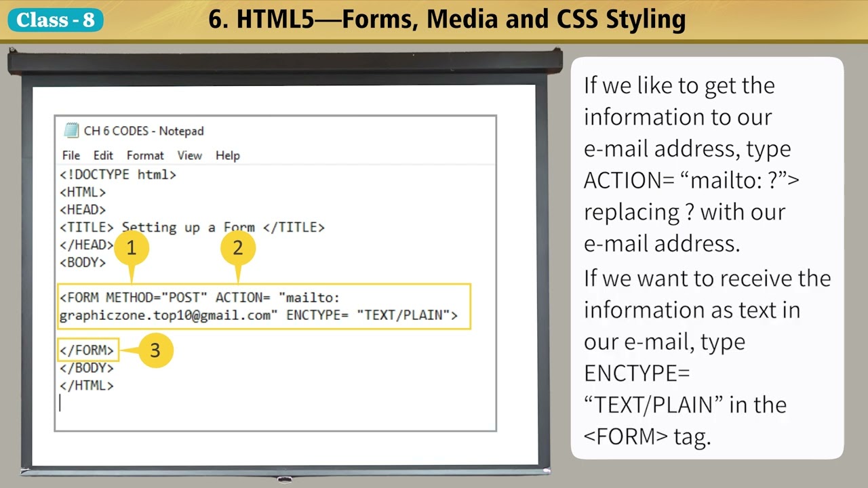Click the 'Class - 8' badge

56,20
